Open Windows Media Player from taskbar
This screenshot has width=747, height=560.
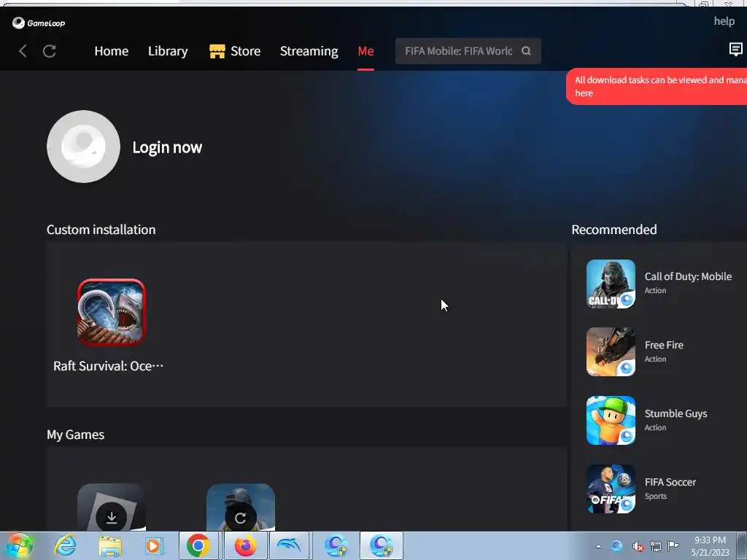pyautogui.click(x=154, y=545)
